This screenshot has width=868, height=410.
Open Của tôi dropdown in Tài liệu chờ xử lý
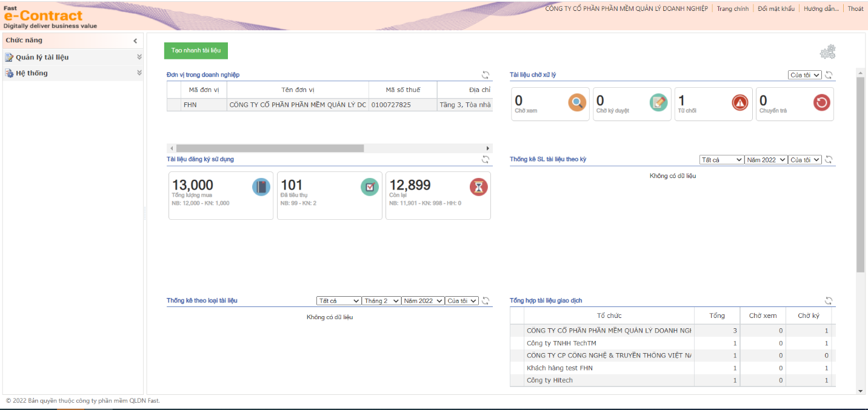click(x=805, y=75)
